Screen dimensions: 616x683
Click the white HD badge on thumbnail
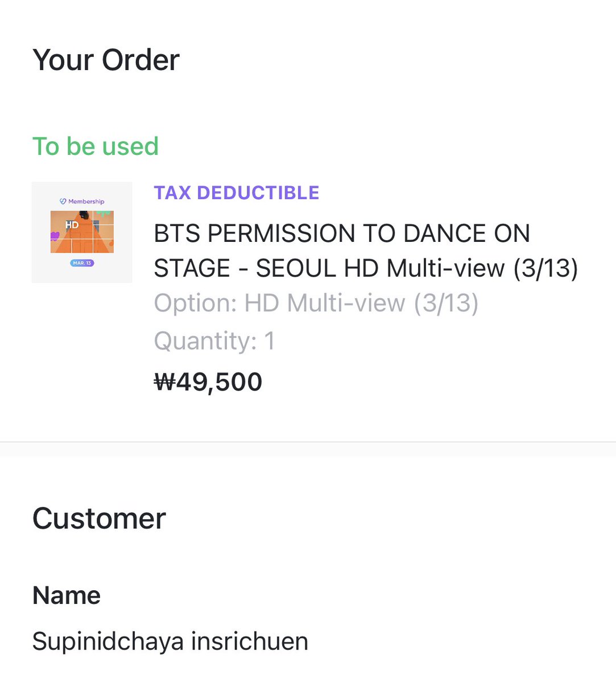click(72, 225)
